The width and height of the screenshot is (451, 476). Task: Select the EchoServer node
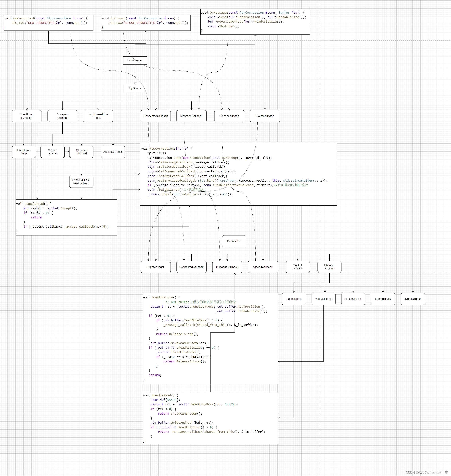point(135,60)
